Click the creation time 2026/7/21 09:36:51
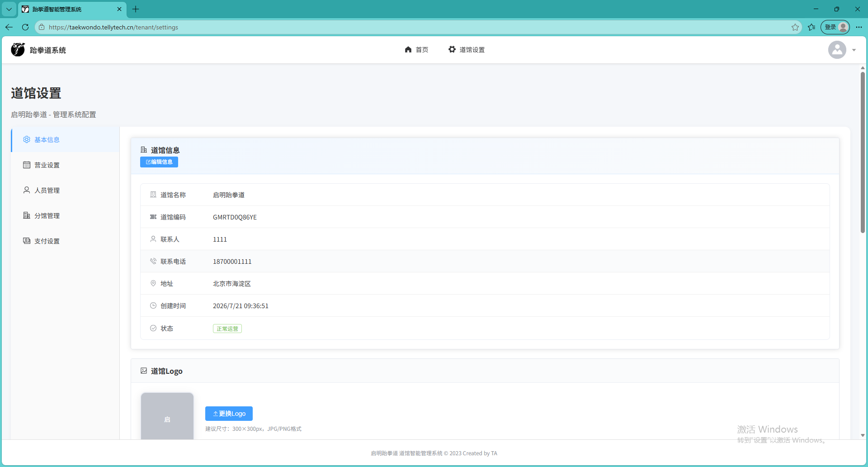The image size is (868, 467). [x=241, y=306]
